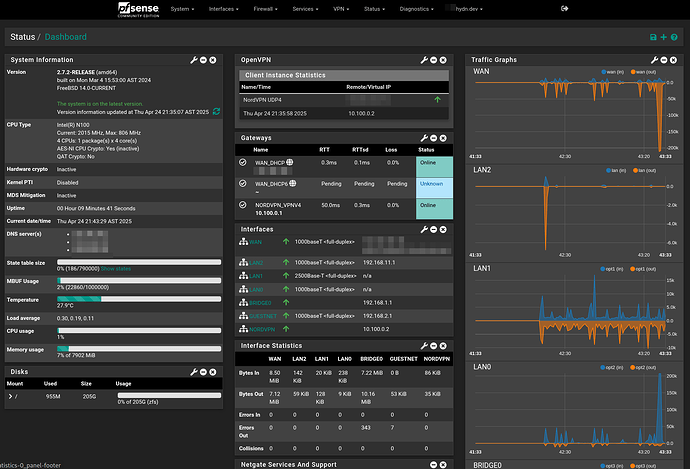This screenshot has height=469, width=690.
Task: Click the Show states link
Action: (x=116, y=269)
